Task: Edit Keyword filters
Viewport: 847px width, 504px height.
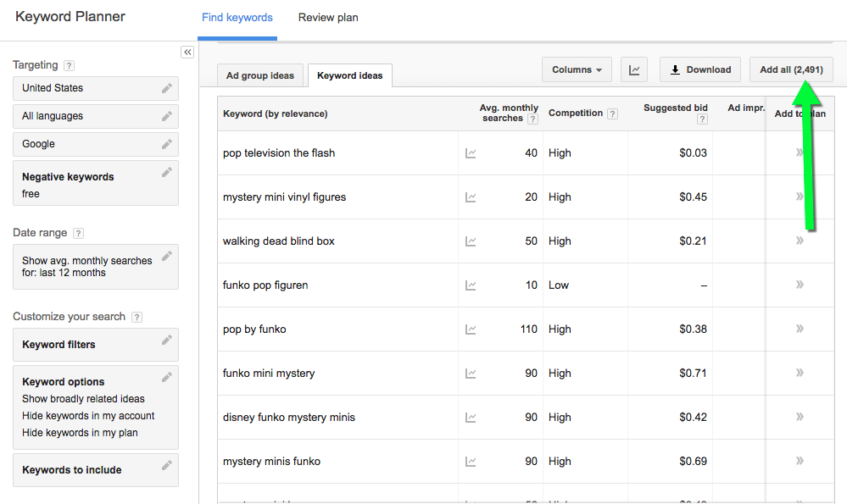Action: tap(167, 340)
